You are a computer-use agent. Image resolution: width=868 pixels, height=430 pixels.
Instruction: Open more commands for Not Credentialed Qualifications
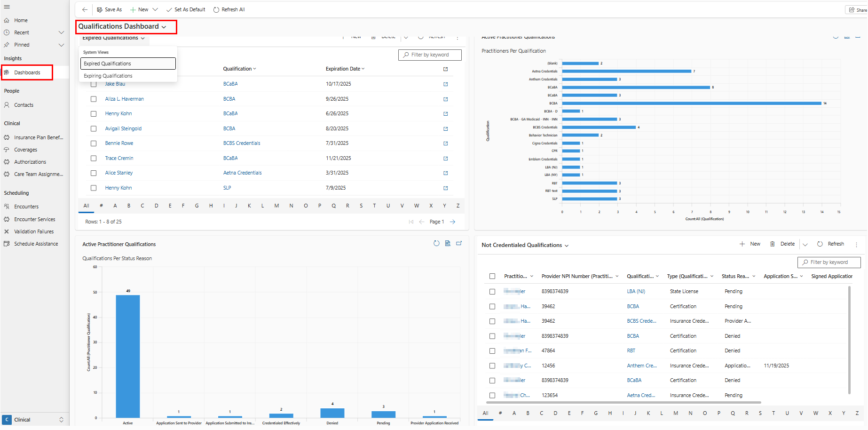point(856,244)
